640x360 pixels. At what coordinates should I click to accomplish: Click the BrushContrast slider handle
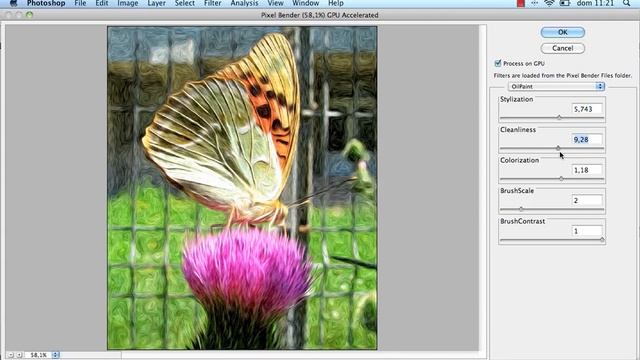[602, 240]
